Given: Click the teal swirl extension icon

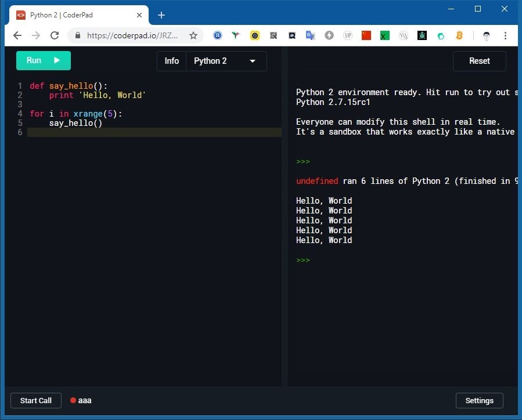Looking at the screenshot, I should click(x=441, y=35).
